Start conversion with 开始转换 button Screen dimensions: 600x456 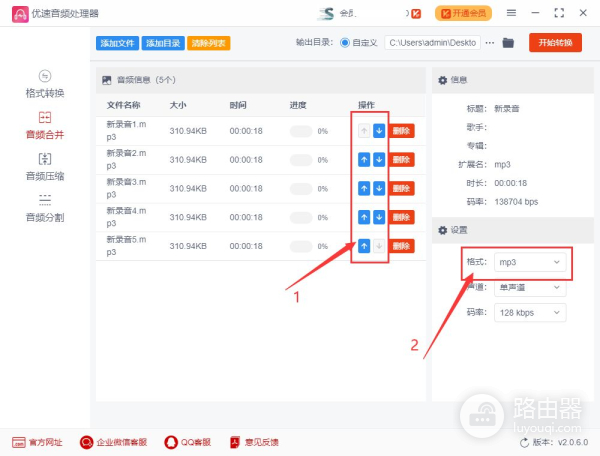pos(555,42)
